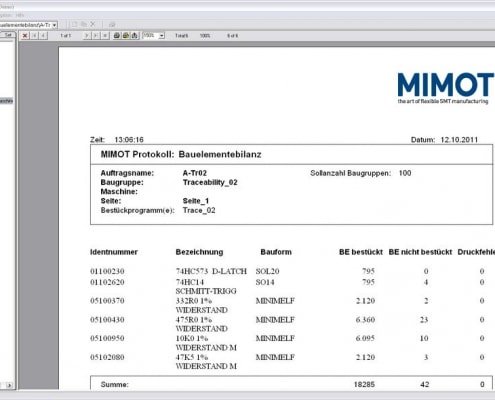Image resolution: width=495 pixels, height=400 pixels.
Task: Click the 'MIMOT Protokoll: Bauelementebilanz' title
Action: (x=181, y=154)
